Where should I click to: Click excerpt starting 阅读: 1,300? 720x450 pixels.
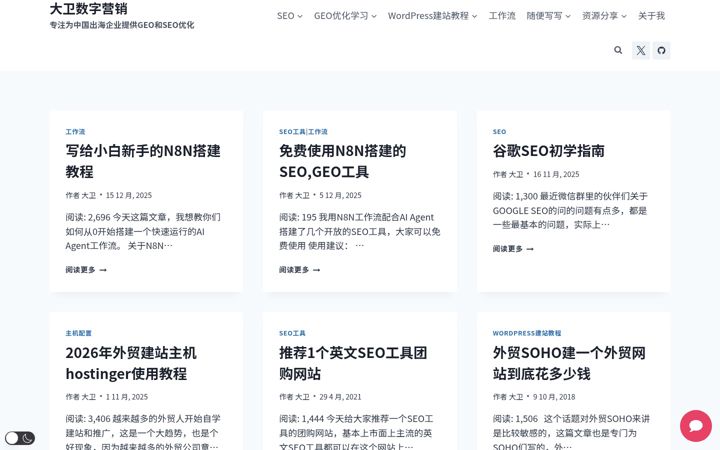(570, 210)
